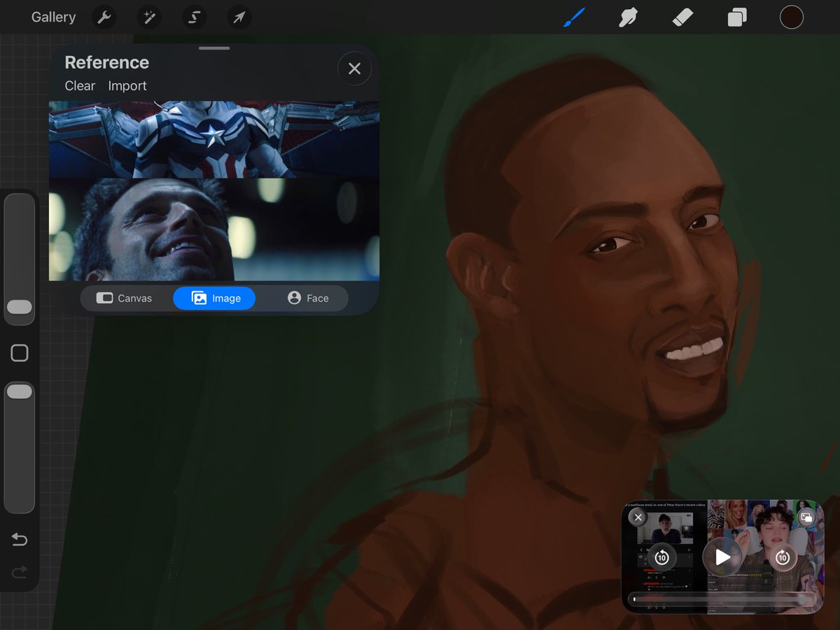Click the video progress bar
Screen dimensions: 840x630
click(723, 599)
